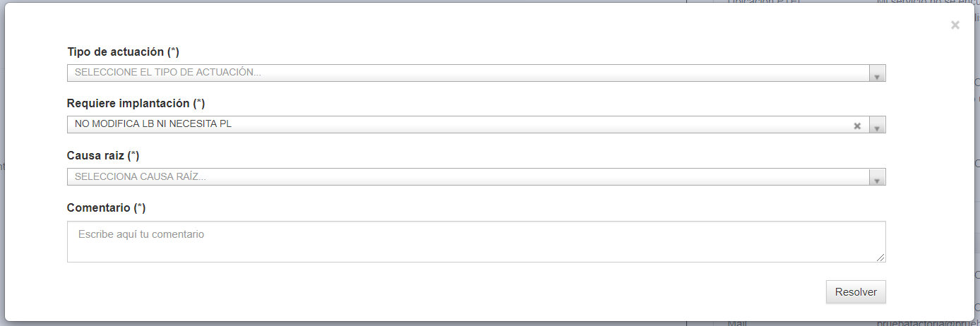This screenshot has height=326, width=980.
Task: Click the 'Requiere implantación (*)' label
Action: coord(136,104)
